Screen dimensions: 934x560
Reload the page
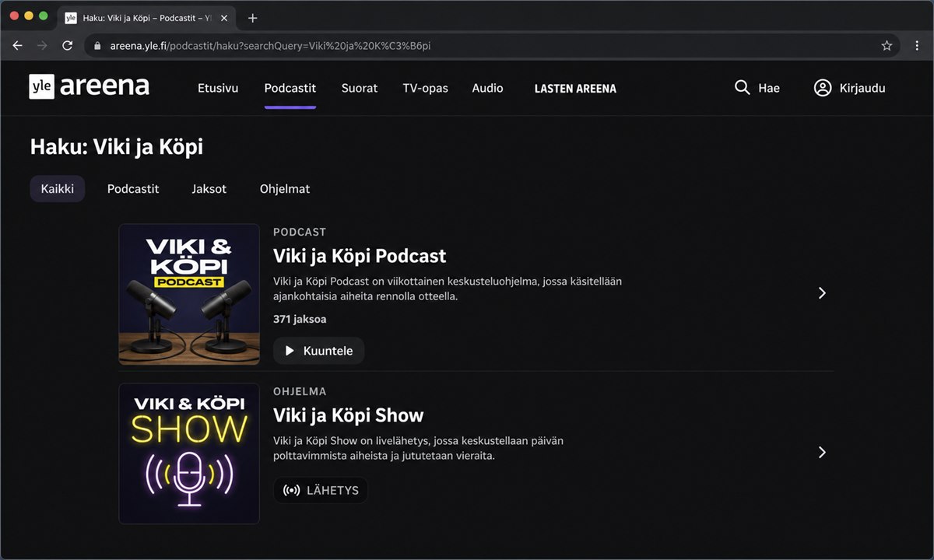point(68,46)
